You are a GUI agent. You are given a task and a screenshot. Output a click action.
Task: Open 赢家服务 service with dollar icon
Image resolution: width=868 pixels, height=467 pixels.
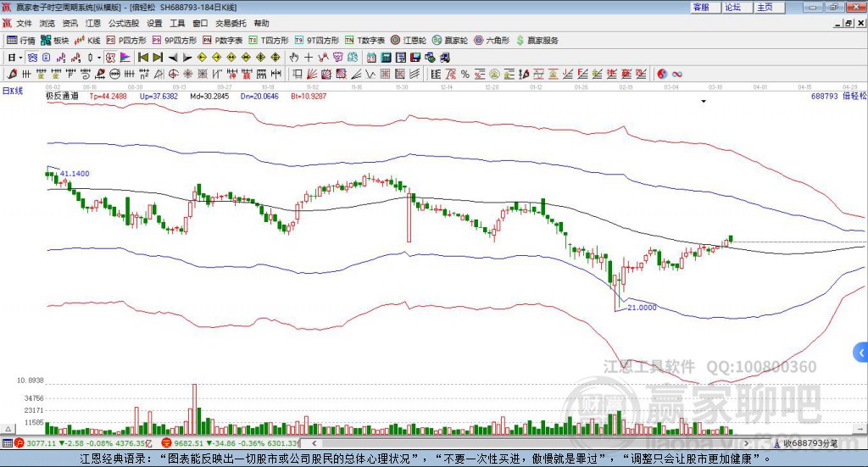537,41
